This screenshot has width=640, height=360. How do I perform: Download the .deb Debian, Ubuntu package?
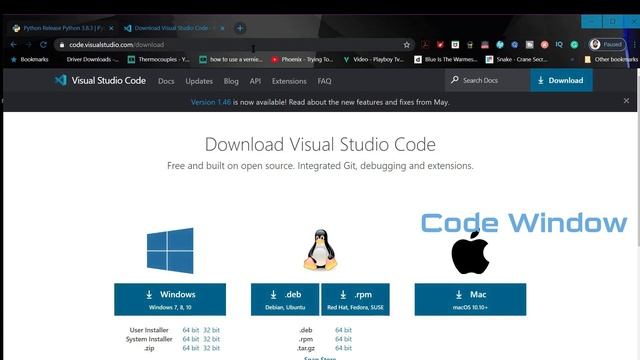pyautogui.click(x=285, y=299)
